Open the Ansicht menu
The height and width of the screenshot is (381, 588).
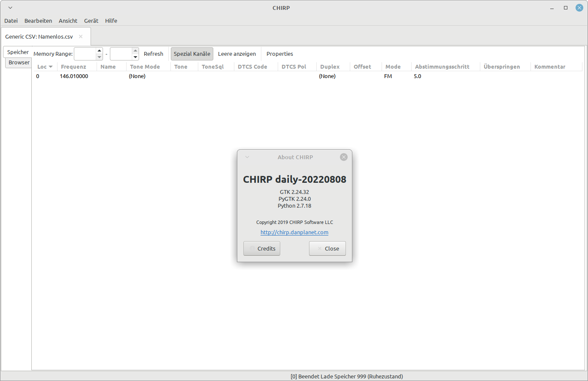pyautogui.click(x=68, y=21)
